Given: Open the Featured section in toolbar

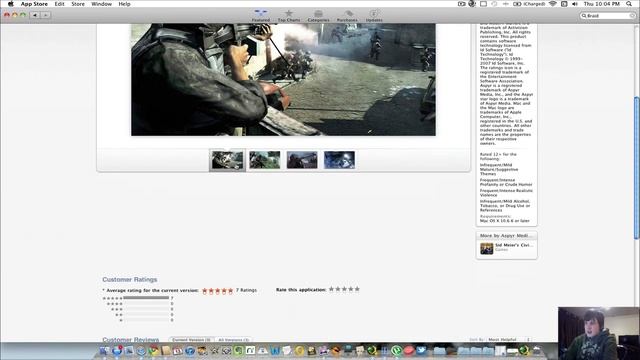Looking at the screenshot, I should (260, 16).
